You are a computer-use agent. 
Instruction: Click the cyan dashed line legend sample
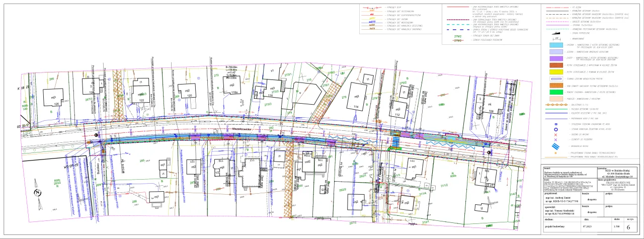458,25
